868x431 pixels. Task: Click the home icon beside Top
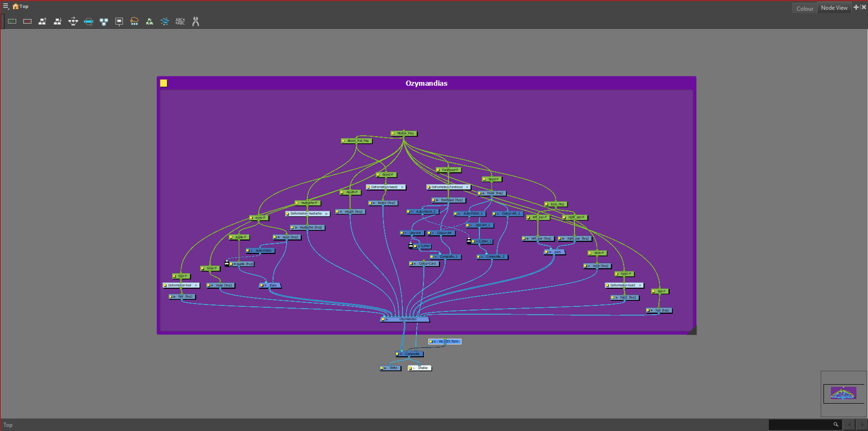coord(15,6)
